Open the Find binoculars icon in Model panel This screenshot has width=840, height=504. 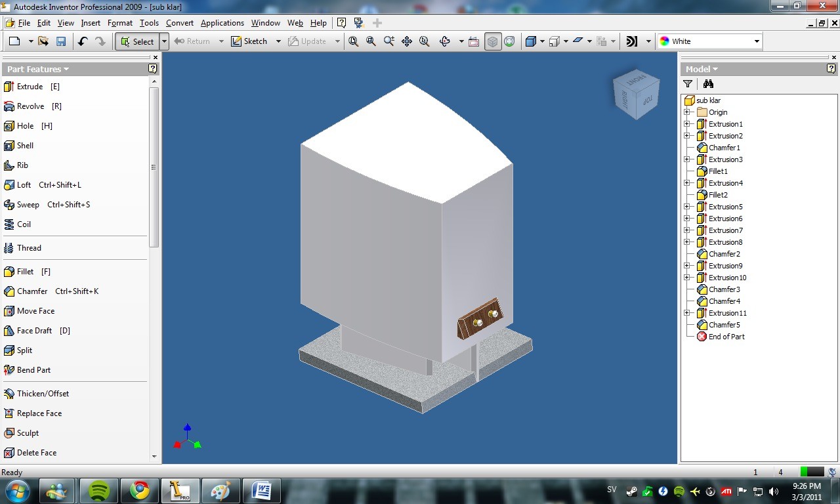tap(708, 84)
